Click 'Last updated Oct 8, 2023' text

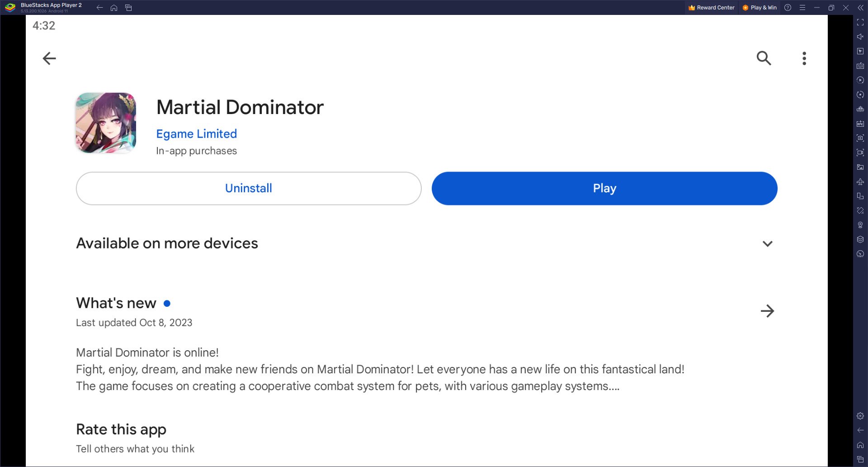click(134, 323)
